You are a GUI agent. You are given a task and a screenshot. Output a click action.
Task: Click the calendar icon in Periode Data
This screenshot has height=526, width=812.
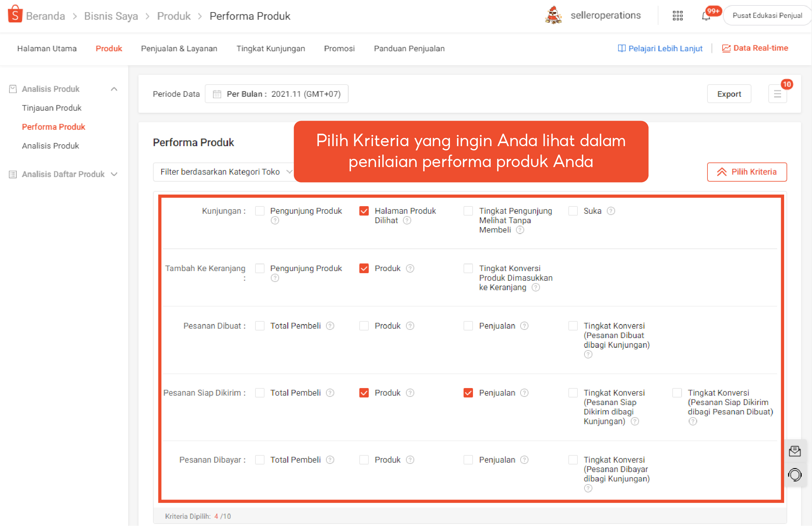pos(217,93)
